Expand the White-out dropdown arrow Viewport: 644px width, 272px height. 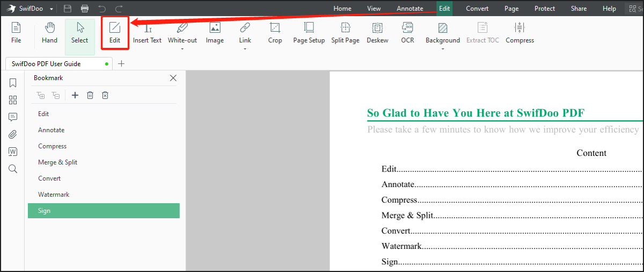[x=182, y=49]
